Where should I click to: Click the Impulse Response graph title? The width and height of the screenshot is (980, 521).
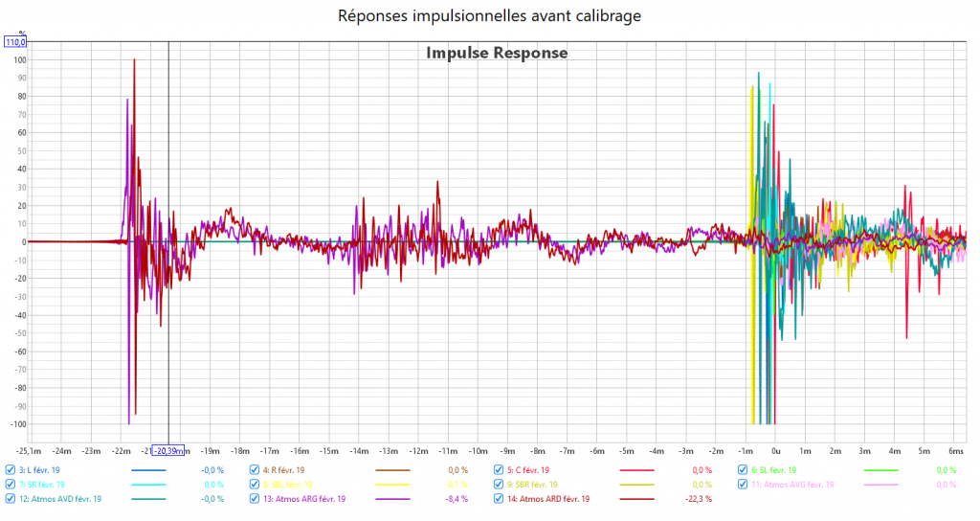[497, 54]
